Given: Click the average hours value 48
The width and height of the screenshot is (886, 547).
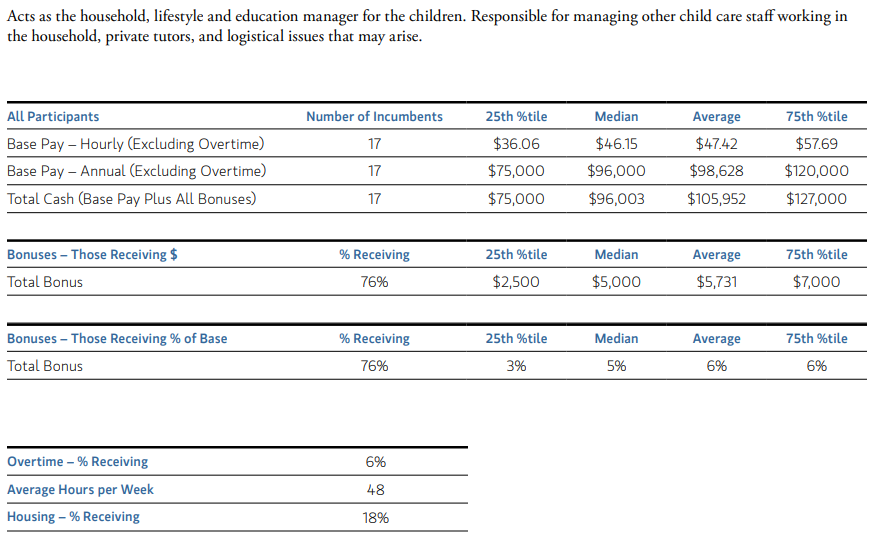Looking at the screenshot, I should (x=375, y=489).
